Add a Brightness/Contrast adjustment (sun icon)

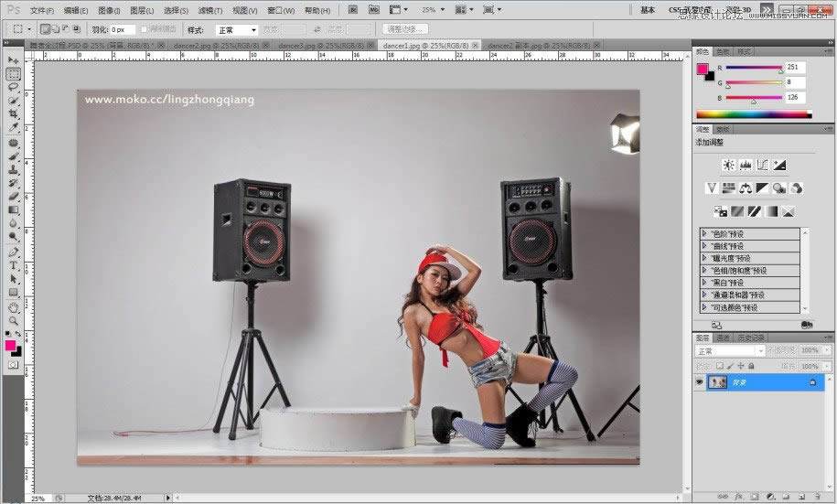tap(728, 166)
